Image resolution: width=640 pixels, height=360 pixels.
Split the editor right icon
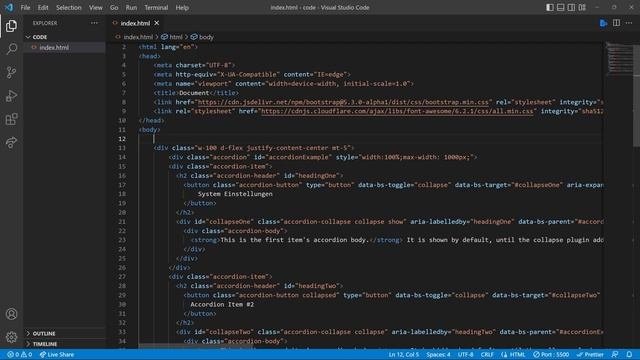pos(616,23)
